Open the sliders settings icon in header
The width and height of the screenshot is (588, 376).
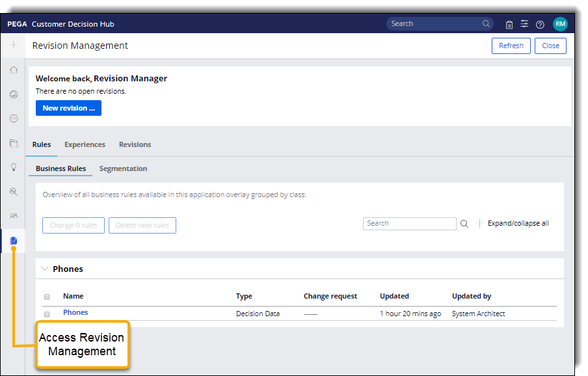pyautogui.click(x=524, y=24)
